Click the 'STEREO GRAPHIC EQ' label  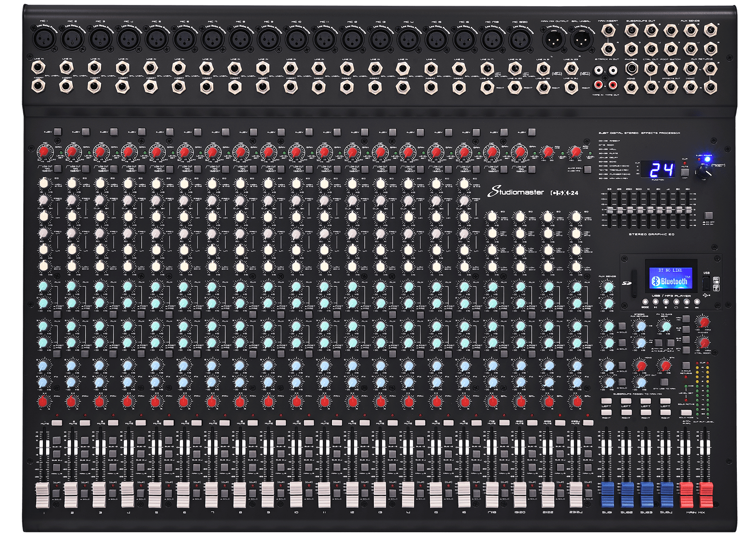tap(651, 234)
